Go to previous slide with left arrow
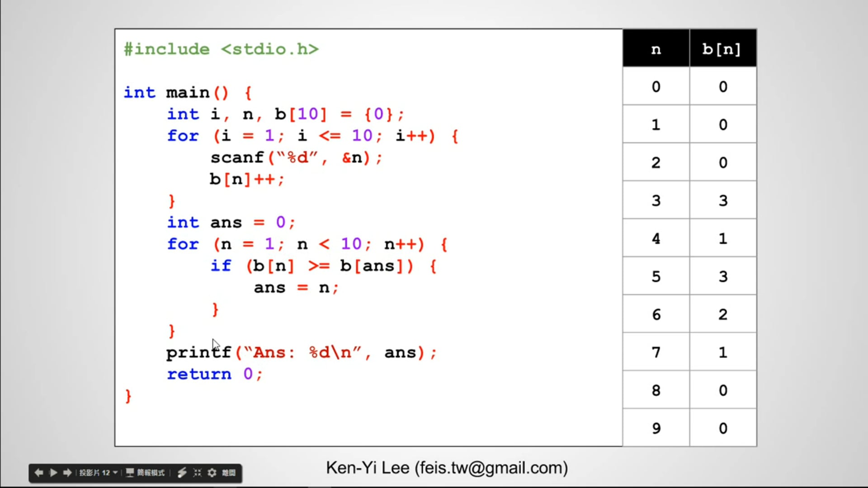Viewport: 868px width, 488px height. click(39, 473)
